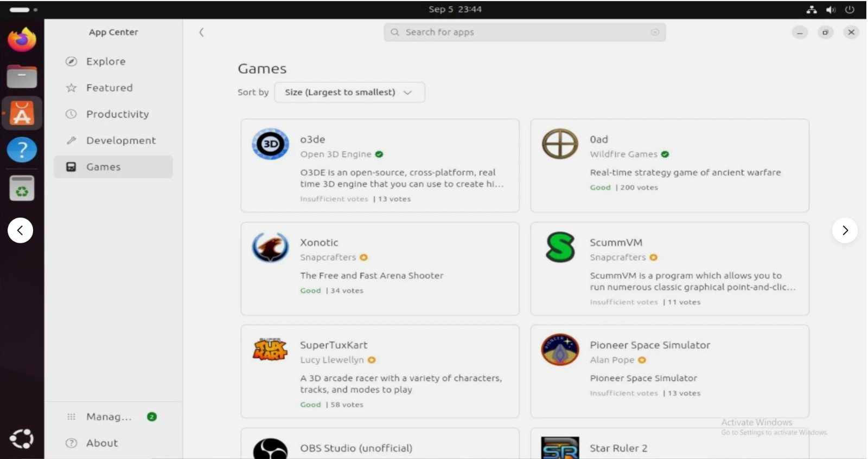This screenshot has width=868, height=459.
Task: Open the Files app in the dock
Action: pos(22,76)
